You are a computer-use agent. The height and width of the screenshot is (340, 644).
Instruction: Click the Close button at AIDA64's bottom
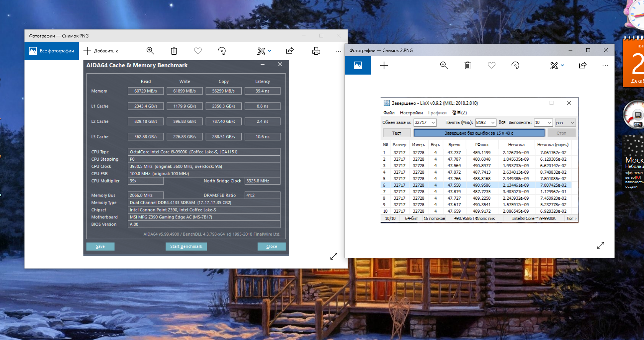(x=271, y=246)
